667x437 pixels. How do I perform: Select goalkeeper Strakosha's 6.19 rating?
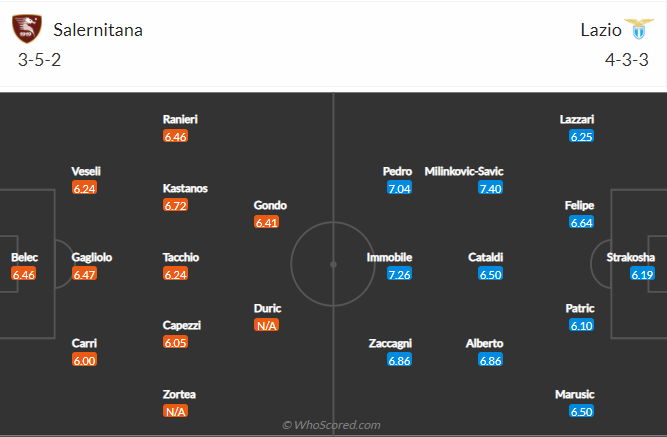(x=642, y=274)
